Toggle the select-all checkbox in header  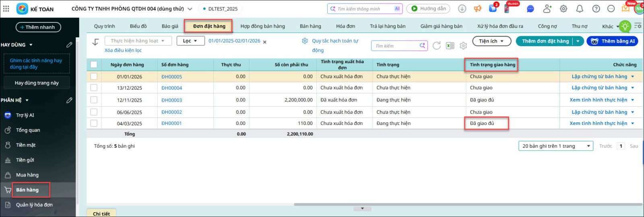[94, 64]
